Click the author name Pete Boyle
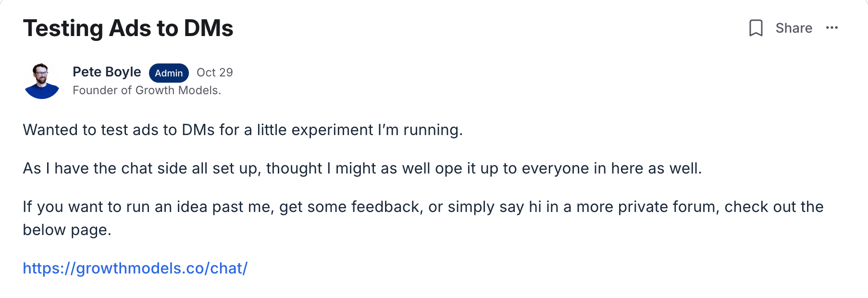Image resolution: width=868 pixels, height=298 pixels. (x=107, y=72)
